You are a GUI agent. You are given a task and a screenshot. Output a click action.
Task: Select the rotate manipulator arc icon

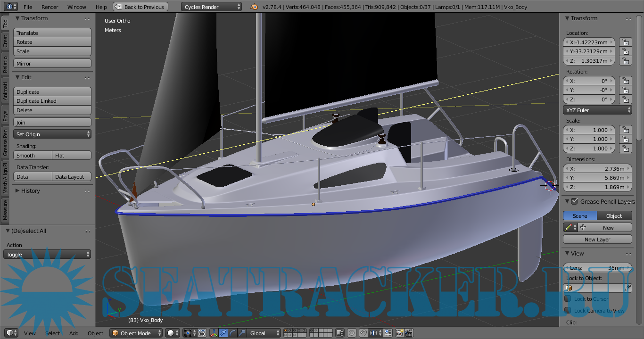(232, 333)
